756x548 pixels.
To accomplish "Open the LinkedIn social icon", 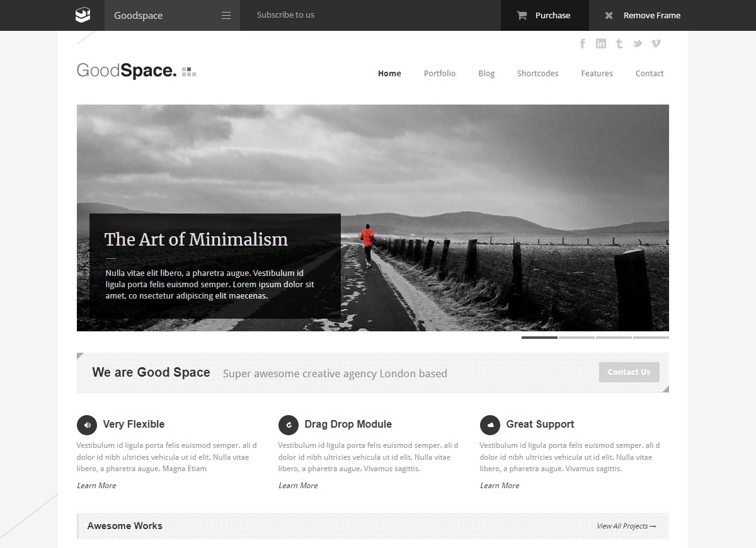I will tap(601, 43).
